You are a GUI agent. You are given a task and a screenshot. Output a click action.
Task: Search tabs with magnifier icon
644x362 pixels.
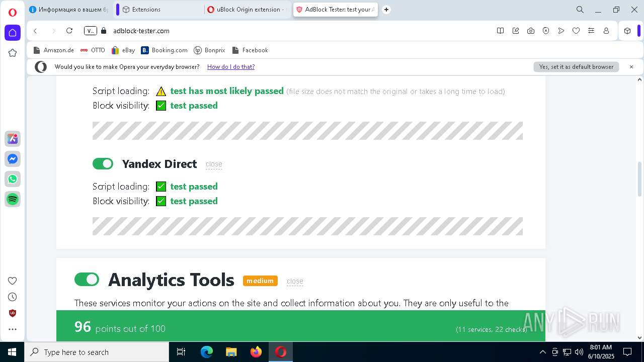click(580, 10)
